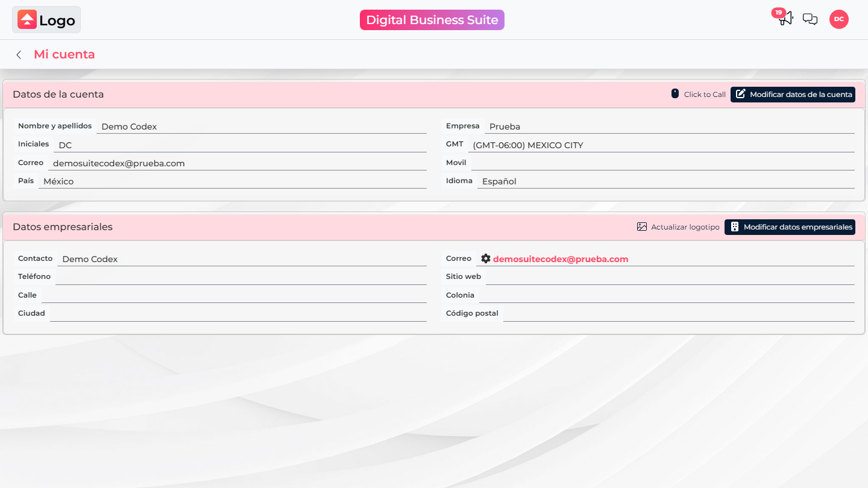Screen dimensions: 868x488
Task: Click the empty Movil field
Action: [663, 163]
